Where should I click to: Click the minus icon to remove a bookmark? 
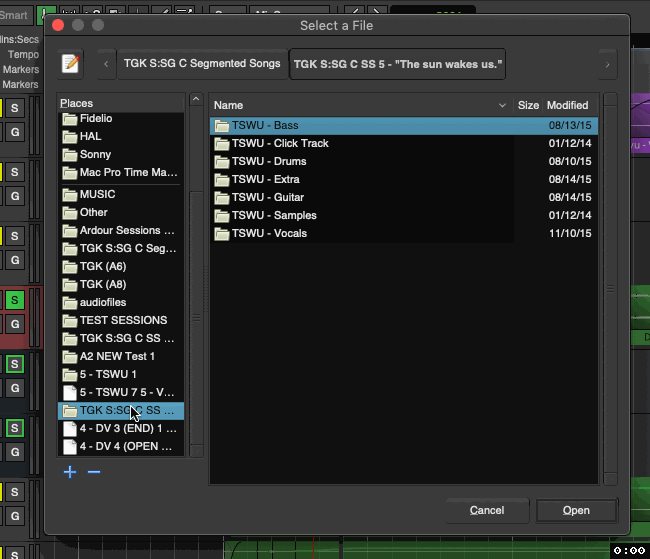[94, 472]
